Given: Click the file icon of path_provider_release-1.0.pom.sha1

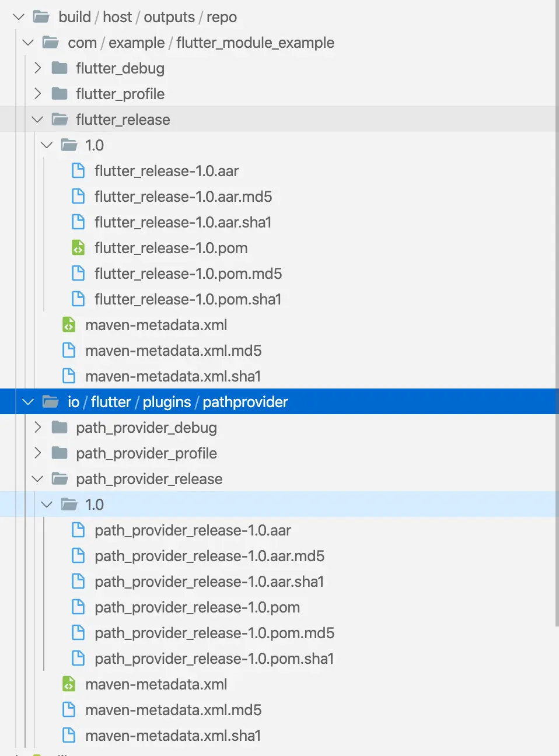Looking at the screenshot, I should pos(78,659).
